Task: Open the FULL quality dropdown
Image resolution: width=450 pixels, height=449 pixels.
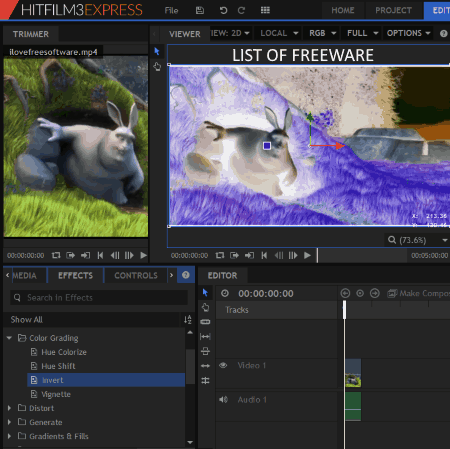Action: coord(362,33)
